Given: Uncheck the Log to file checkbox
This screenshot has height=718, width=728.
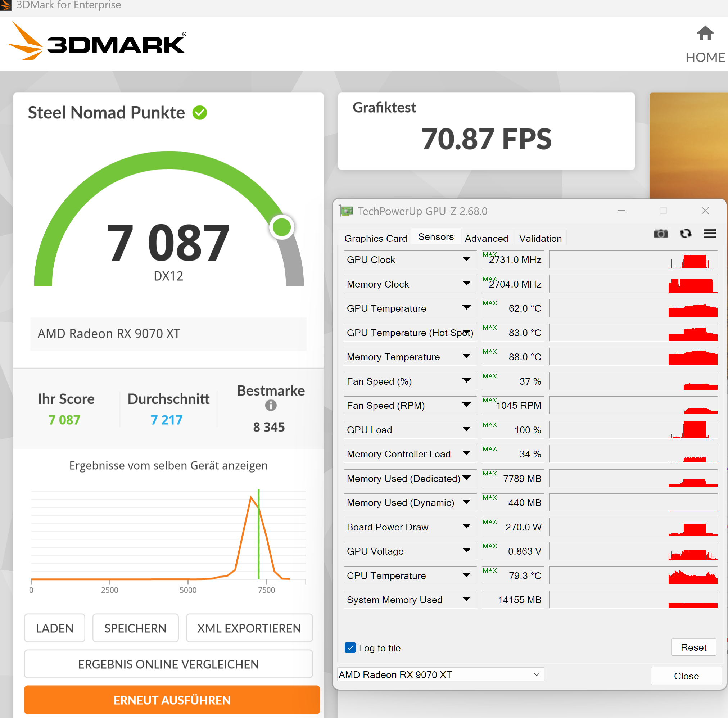Looking at the screenshot, I should (x=350, y=648).
